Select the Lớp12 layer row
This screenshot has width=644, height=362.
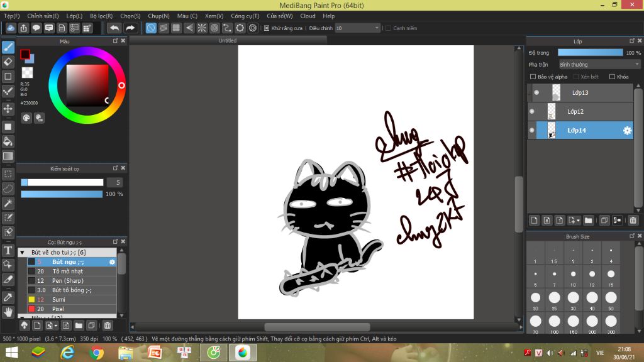click(580, 111)
